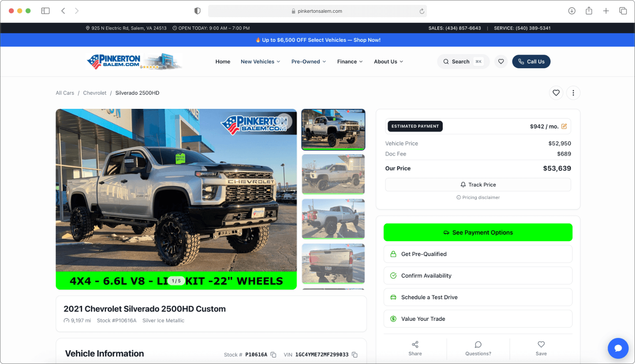Viewport: 635px width, 364px height.
Task: Go forward with the browser forward arrow
Action: 77,11
